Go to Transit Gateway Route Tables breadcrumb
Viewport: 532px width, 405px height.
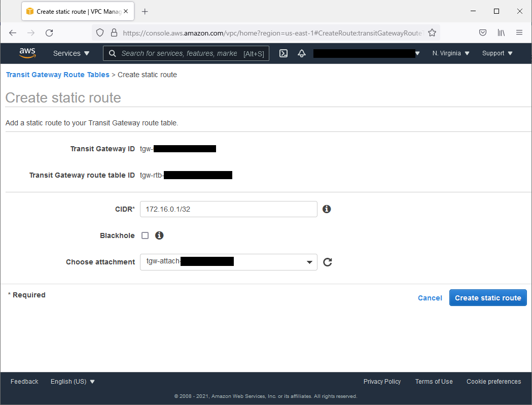tap(57, 75)
